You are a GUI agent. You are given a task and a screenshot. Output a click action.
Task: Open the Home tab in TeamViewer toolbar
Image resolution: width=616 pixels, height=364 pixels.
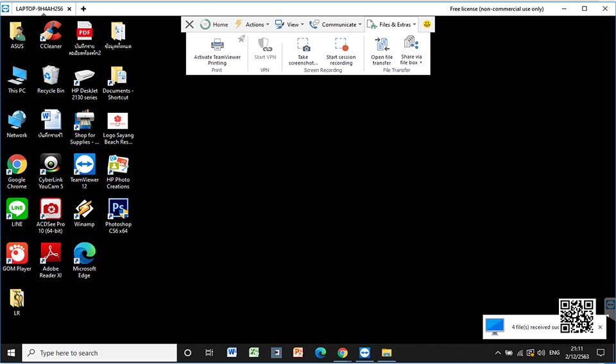pyautogui.click(x=214, y=24)
